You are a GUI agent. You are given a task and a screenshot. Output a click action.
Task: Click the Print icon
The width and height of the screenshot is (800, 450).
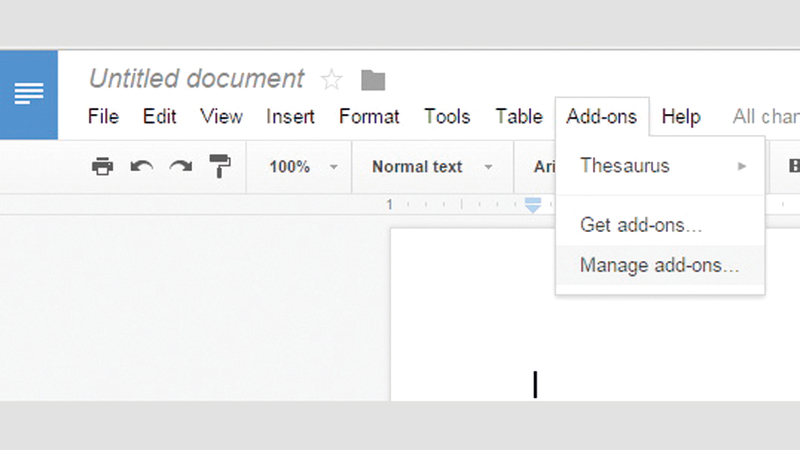(102, 167)
